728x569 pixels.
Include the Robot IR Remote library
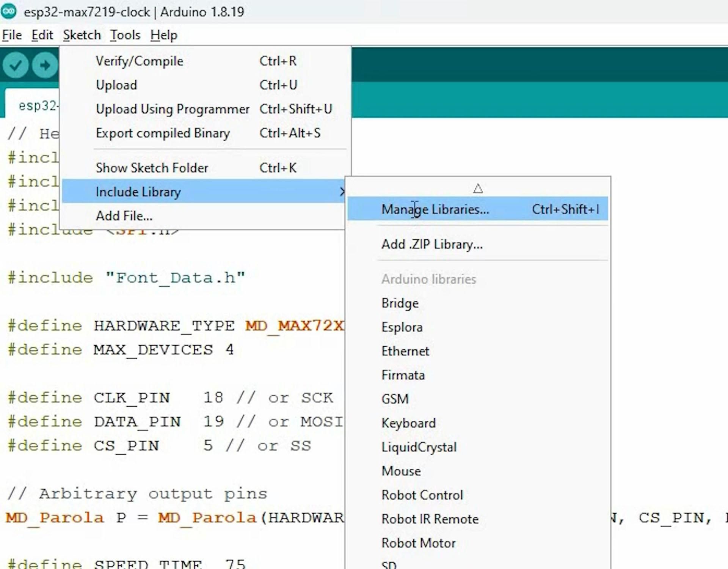[x=478, y=519]
